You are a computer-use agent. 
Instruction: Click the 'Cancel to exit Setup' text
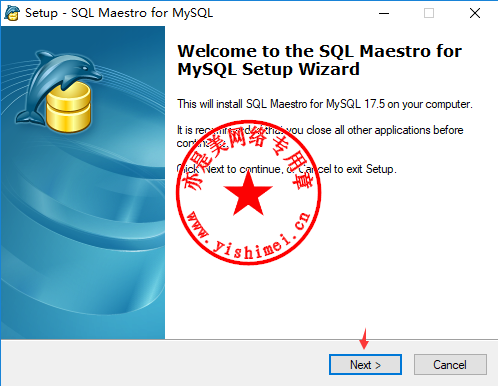pos(347,169)
